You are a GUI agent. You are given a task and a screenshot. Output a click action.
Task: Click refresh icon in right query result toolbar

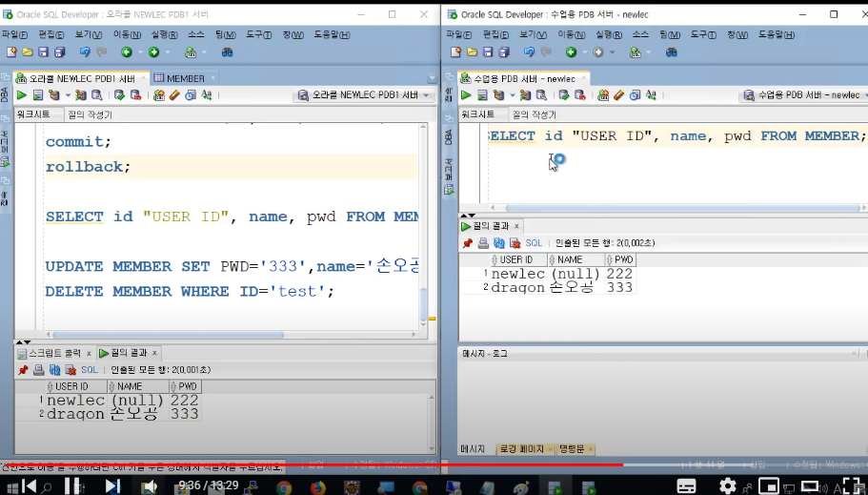[x=499, y=243]
